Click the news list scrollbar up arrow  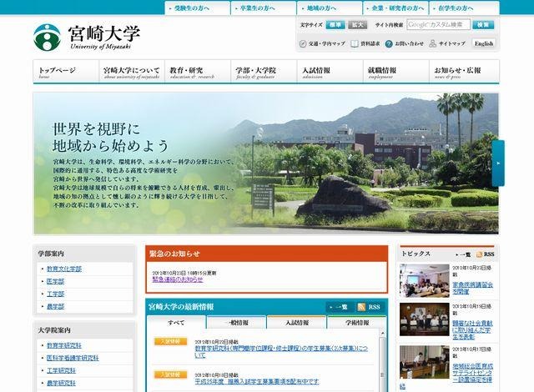click(x=382, y=334)
